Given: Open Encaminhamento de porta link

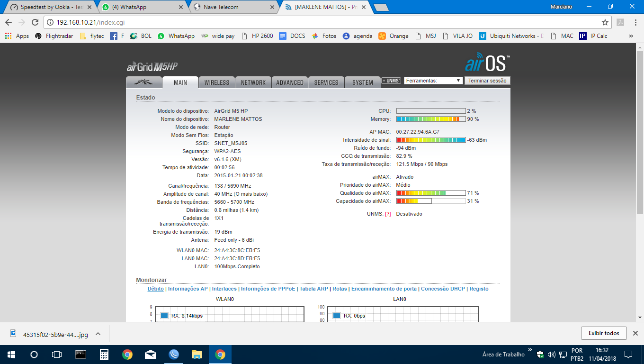Looking at the screenshot, I should click(384, 289).
